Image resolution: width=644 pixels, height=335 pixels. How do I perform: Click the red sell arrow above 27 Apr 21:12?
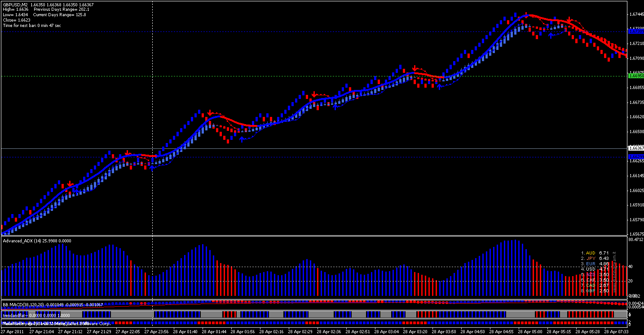pyautogui.click(x=70, y=184)
